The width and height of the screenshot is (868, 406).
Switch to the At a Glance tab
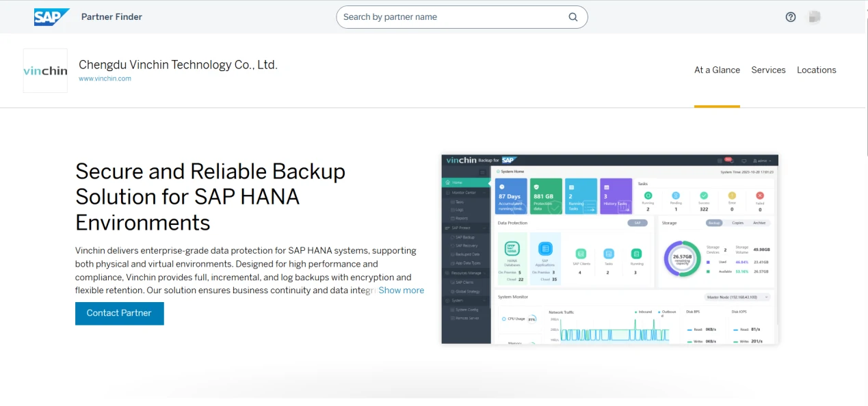click(717, 70)
